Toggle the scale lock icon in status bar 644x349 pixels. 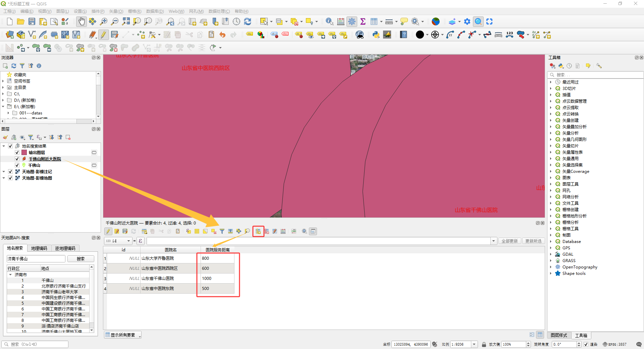[x=484, y=344]
